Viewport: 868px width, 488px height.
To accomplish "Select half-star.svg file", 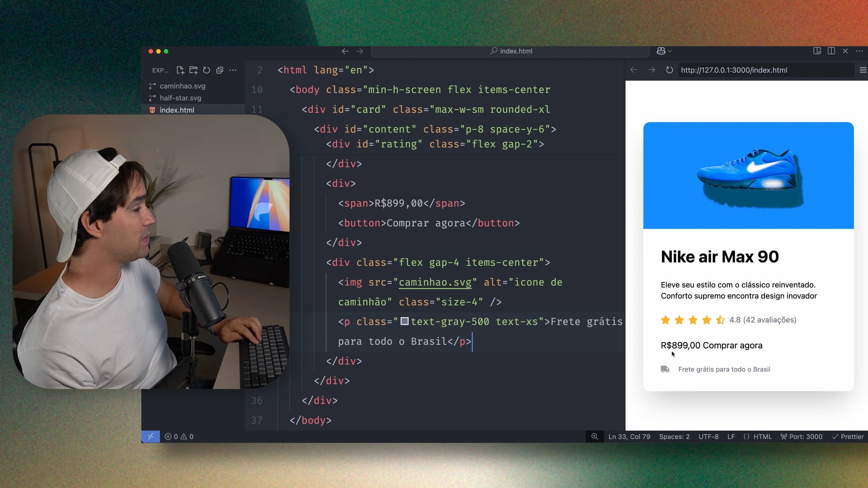I will click(180, 98).
